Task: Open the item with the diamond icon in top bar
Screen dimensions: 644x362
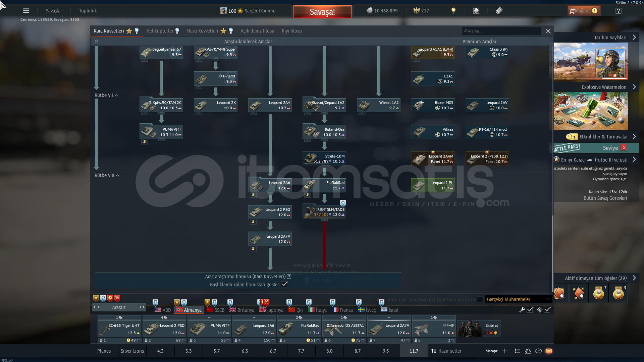Action: 476,11
